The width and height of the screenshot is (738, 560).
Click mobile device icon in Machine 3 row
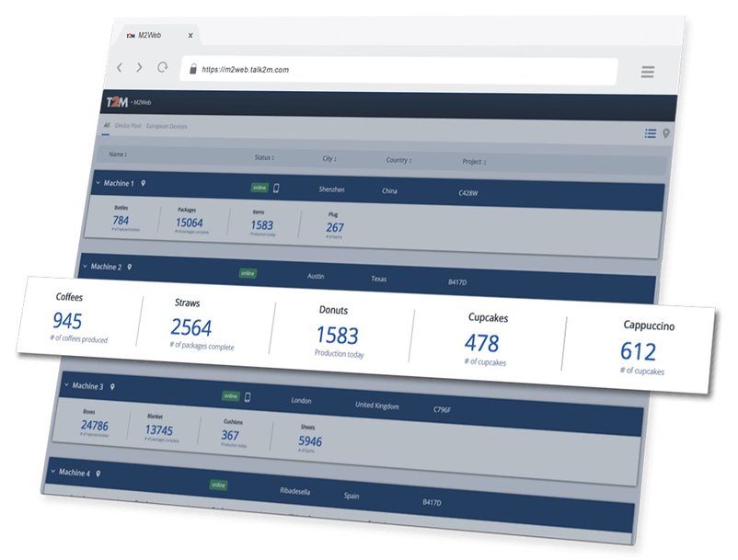coord(248,397)
